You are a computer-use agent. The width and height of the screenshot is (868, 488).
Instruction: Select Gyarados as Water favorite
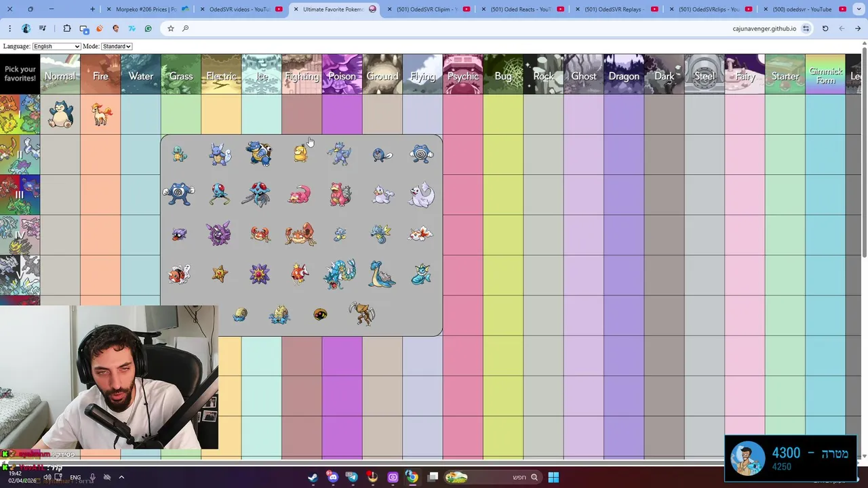[x=340, y=274]
